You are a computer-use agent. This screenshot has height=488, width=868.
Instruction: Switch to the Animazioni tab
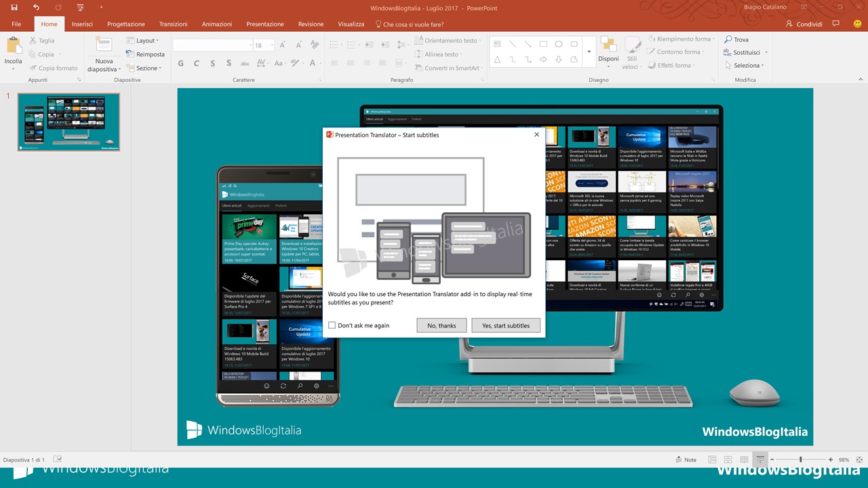[217, 24]
